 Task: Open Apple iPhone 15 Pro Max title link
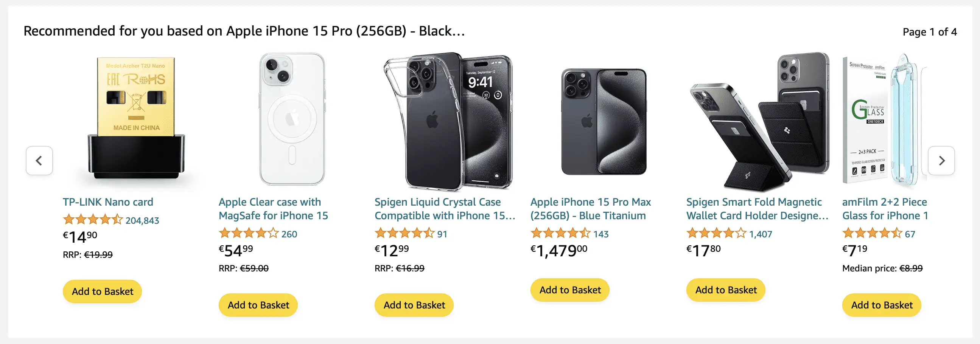click(x=590, y=209)
